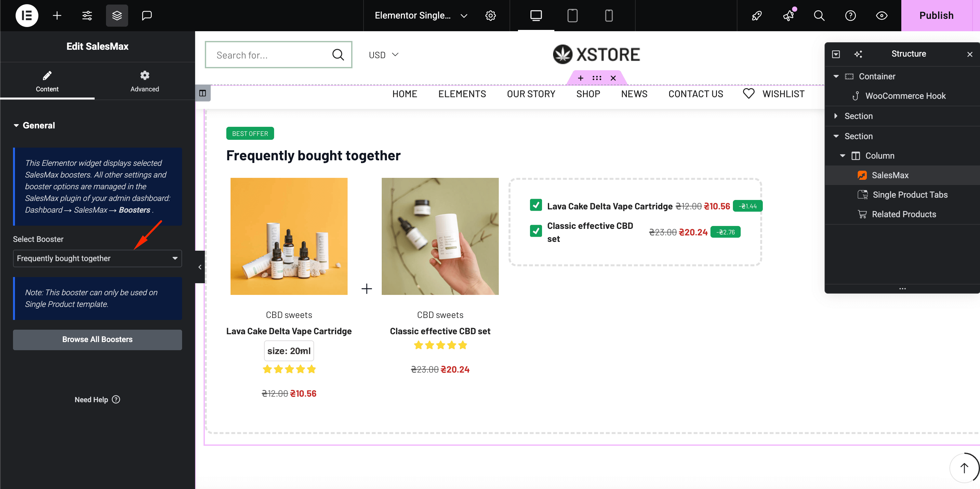Open Site Settings sliders icon

[x=87, y=16]
